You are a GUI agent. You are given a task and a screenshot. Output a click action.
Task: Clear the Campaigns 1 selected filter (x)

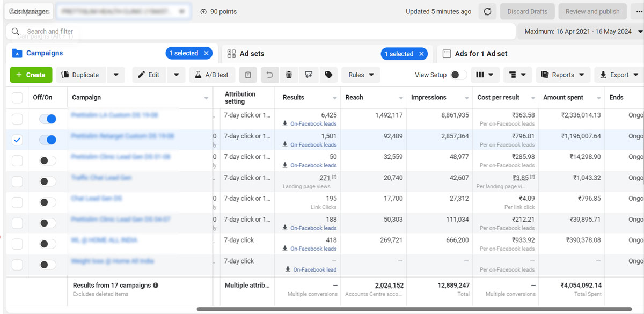(206, 53)
